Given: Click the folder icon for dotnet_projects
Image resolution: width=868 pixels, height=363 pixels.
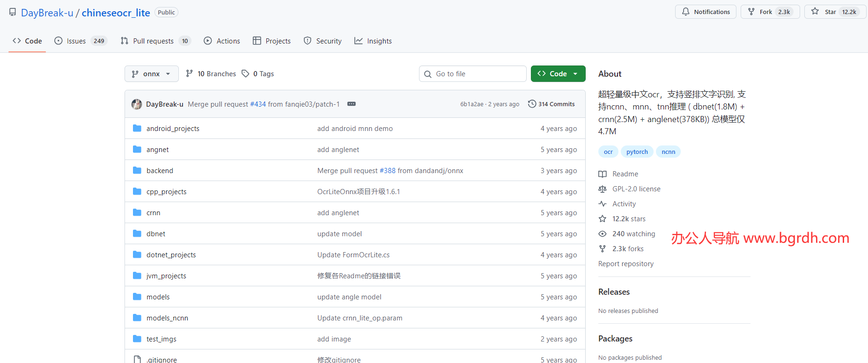Looking at the screenshot, I should coord(137,254).
